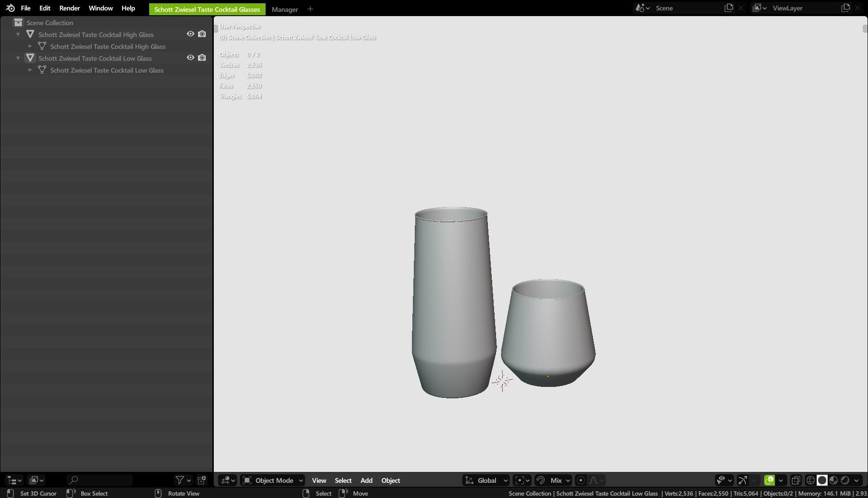Switch to the Manager workspace tab
The image size is (868, 498).
click(285, 9)
